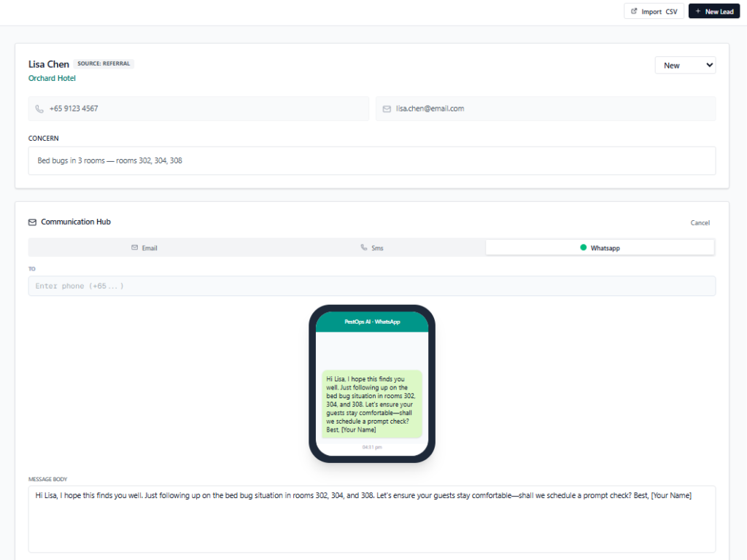Screen dimensions: 747x560
Task: Click the envelope icon in the Email tab
Action: (135, 248)
